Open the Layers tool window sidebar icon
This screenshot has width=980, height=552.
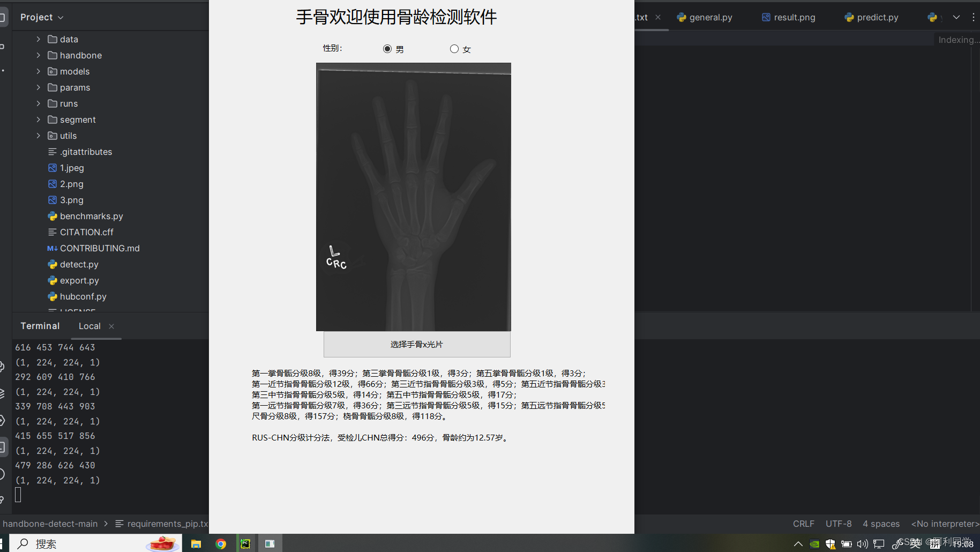(3, 393)
